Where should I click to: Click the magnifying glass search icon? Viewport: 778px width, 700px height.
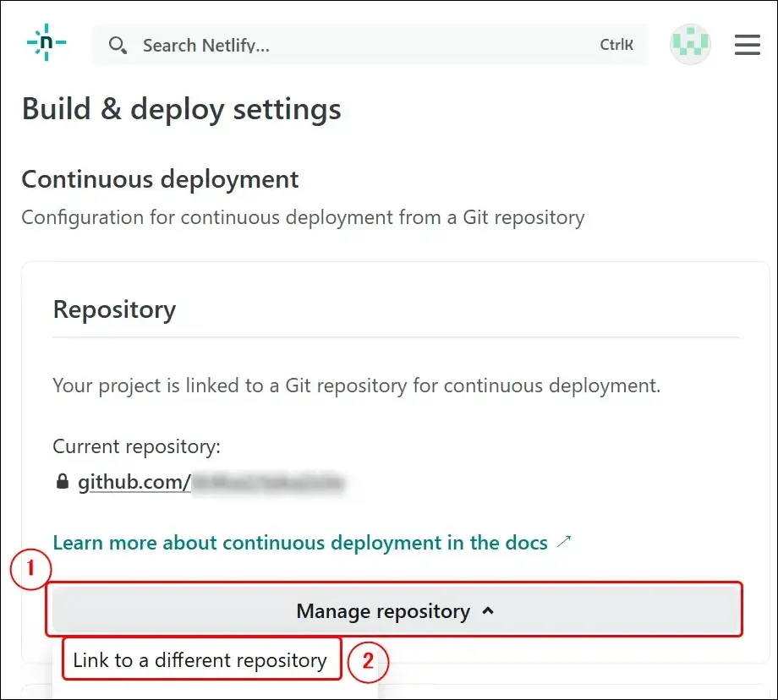coord(118,46)
